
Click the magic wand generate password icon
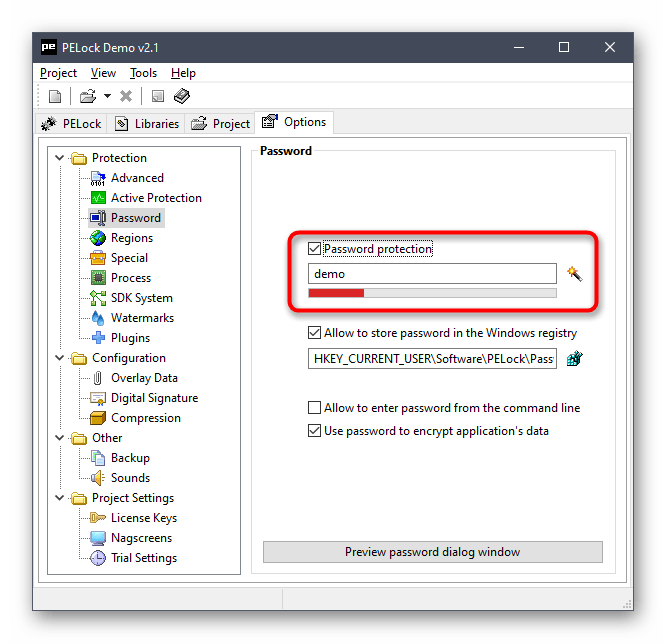[x=575, y=274]
